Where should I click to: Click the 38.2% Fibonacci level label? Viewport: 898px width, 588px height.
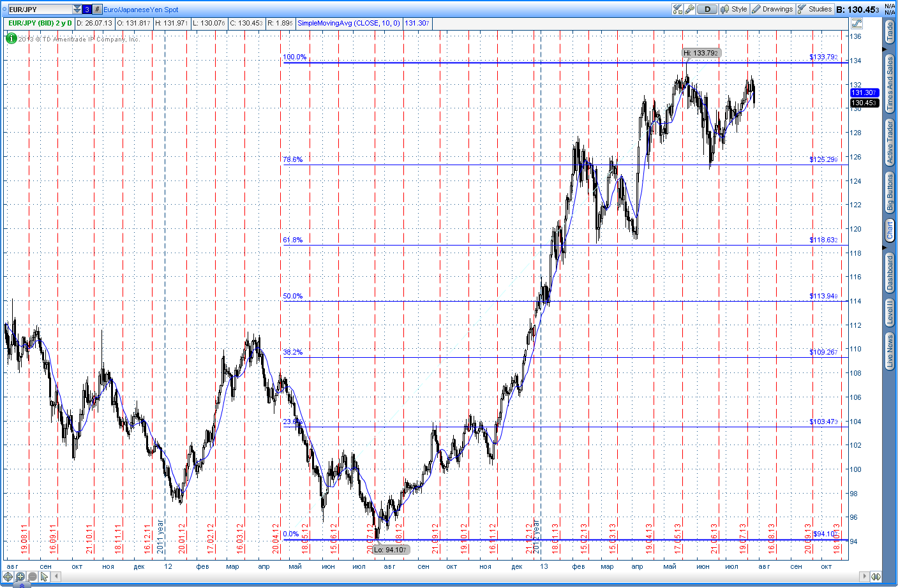click(x=292, y=352)
